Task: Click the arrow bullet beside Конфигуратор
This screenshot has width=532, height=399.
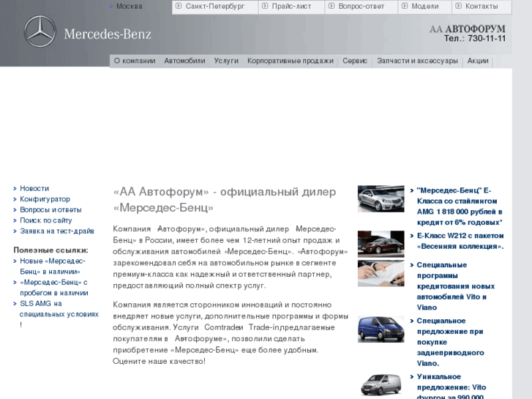Action: point(15,199)
